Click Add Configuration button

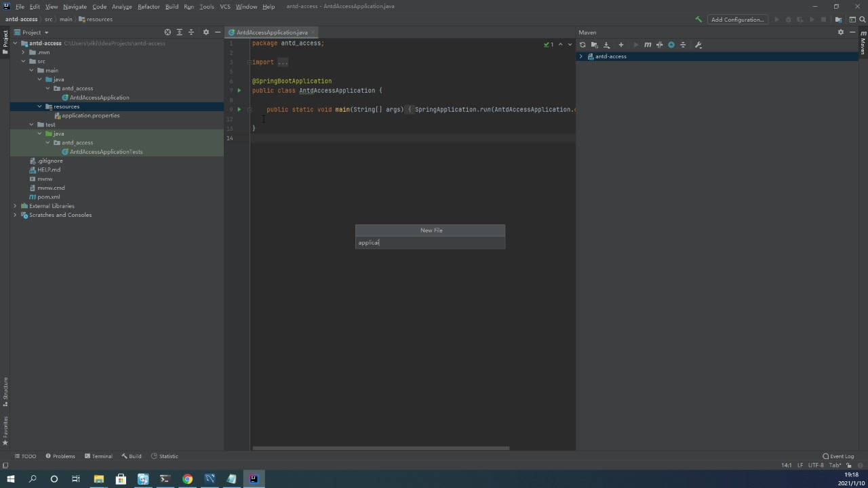click(x=737, y=20)
